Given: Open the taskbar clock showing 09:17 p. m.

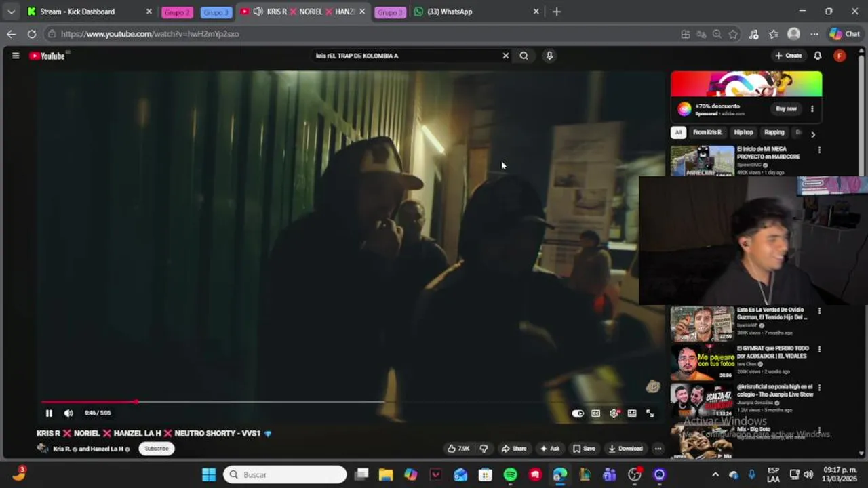Looking at the screenshot, I should (x=840, y=474).
